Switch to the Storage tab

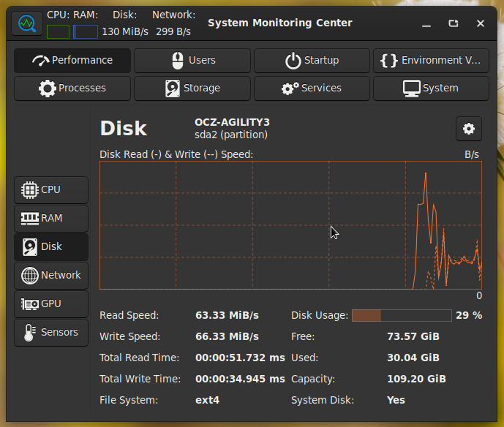tap(192, 88)
